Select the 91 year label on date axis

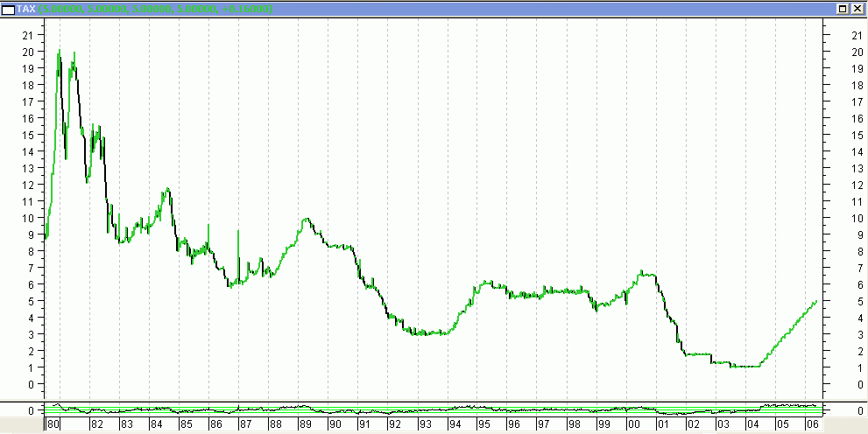point(365,424)
